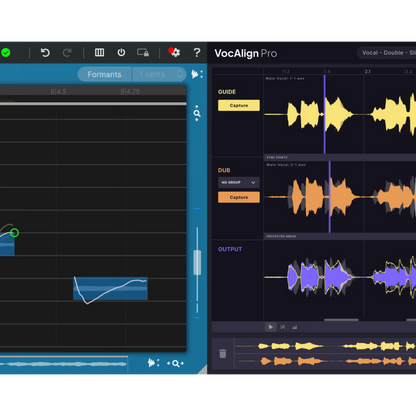Open the Vocal - Double preset selector
416x416 pixels.
pos(387,53)
